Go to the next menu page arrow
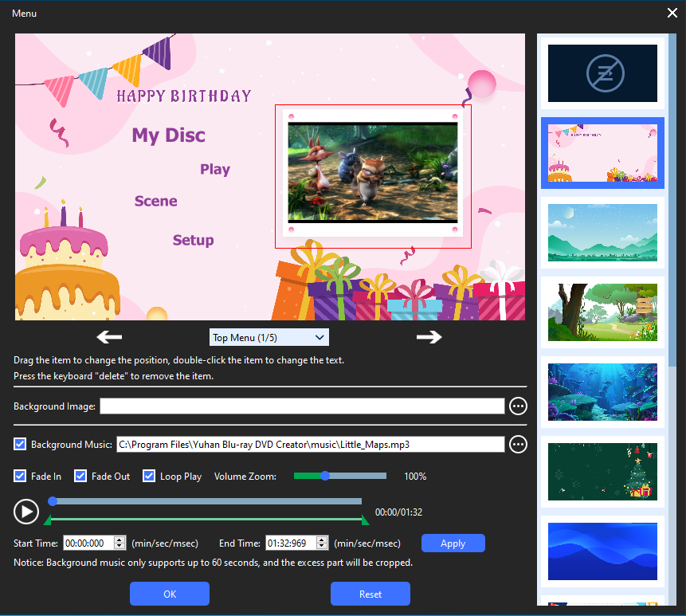The width and height of the screenshot is (686, 616). point(429,337)
